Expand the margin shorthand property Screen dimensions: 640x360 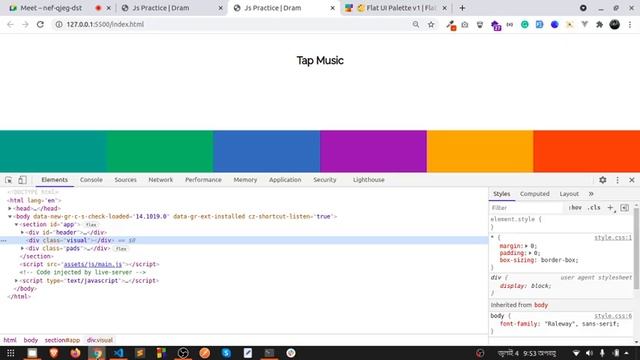(527, 246)
